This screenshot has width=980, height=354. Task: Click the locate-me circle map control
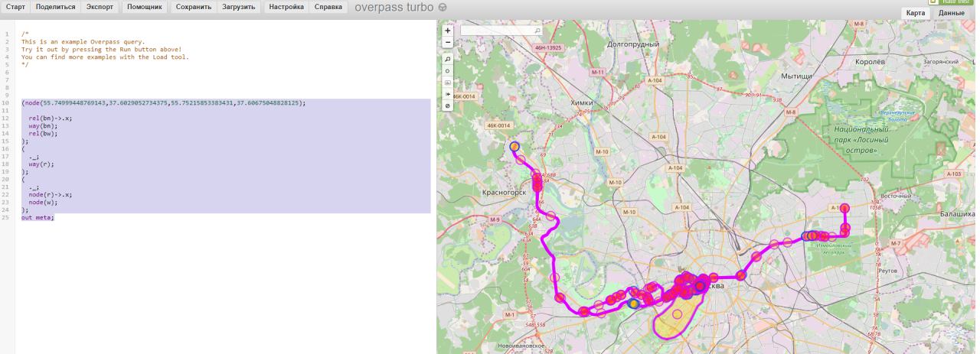448,70
